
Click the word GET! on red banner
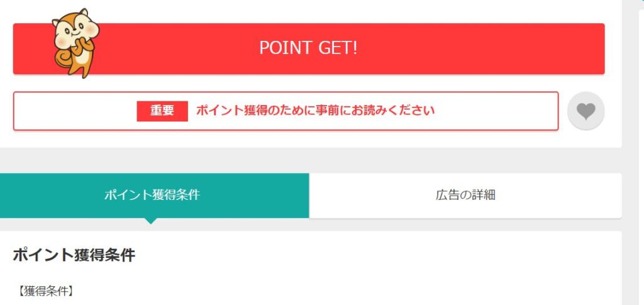click(338, 48)
